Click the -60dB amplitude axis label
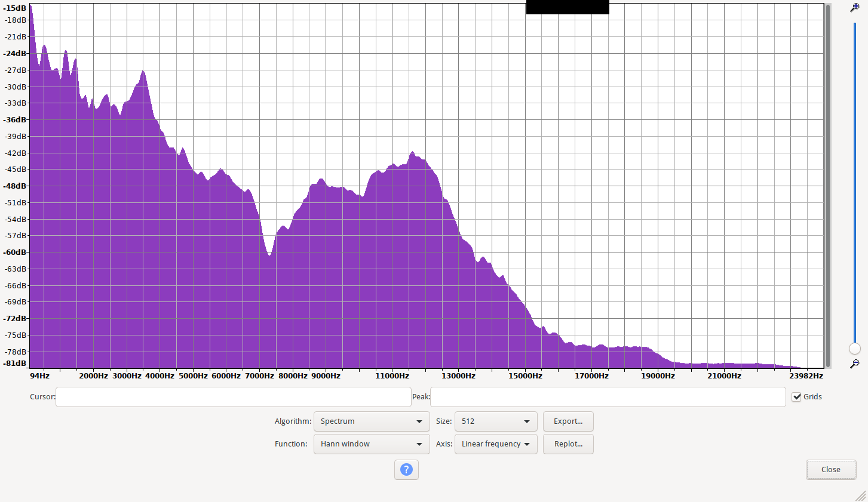 (15, 252)
